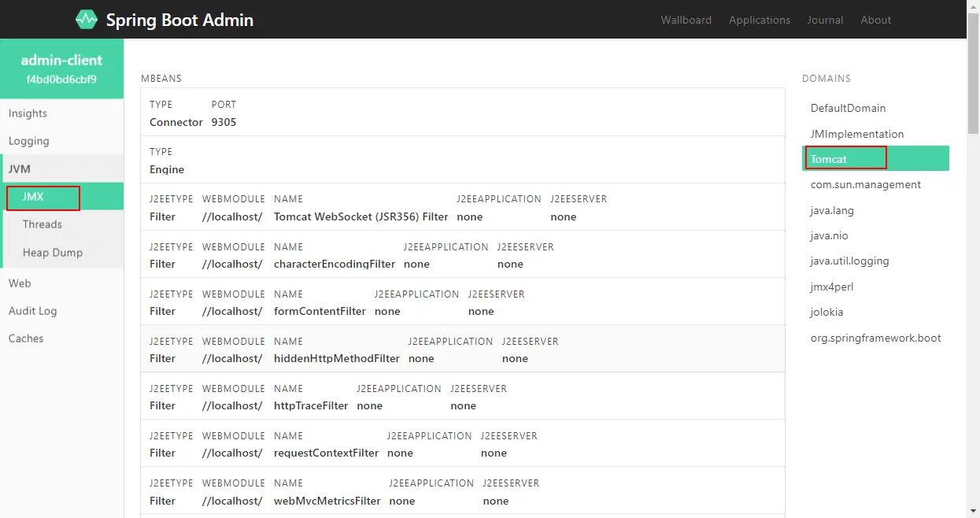
Task: Expand the Connector port 9305 MBean
Action: 462,113
